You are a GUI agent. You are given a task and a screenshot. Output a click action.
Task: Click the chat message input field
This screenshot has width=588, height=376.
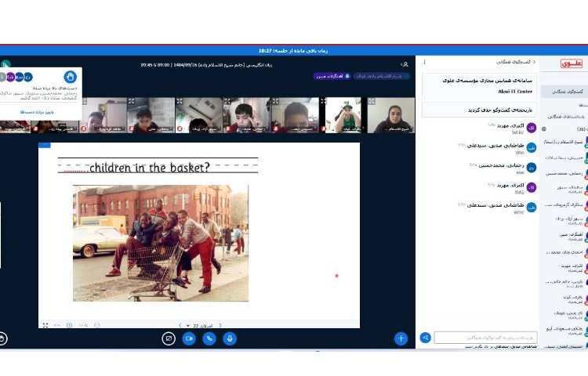pos(486,338)
